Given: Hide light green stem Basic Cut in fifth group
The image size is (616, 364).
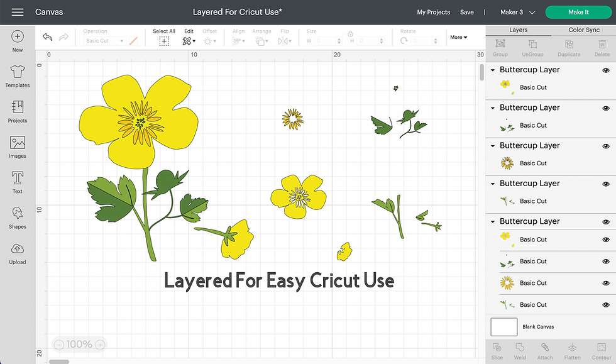Looking at the screenshot, I should point(606,305).
